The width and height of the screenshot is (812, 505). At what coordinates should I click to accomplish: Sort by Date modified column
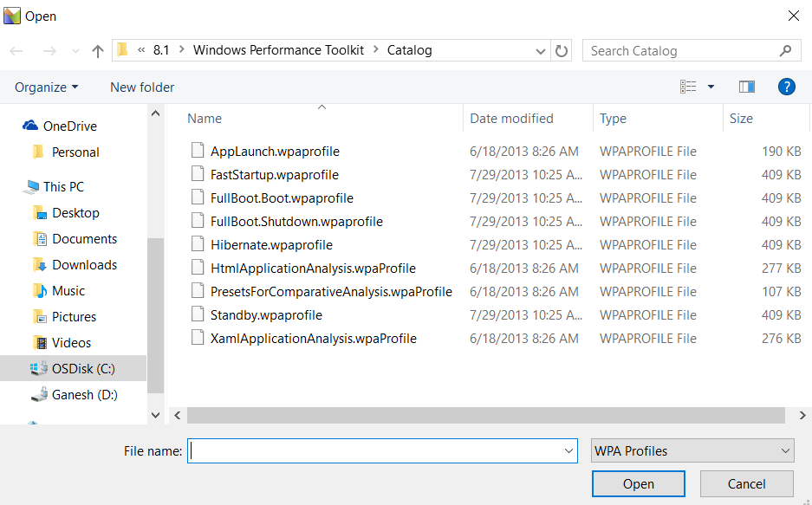pos(511,119)
